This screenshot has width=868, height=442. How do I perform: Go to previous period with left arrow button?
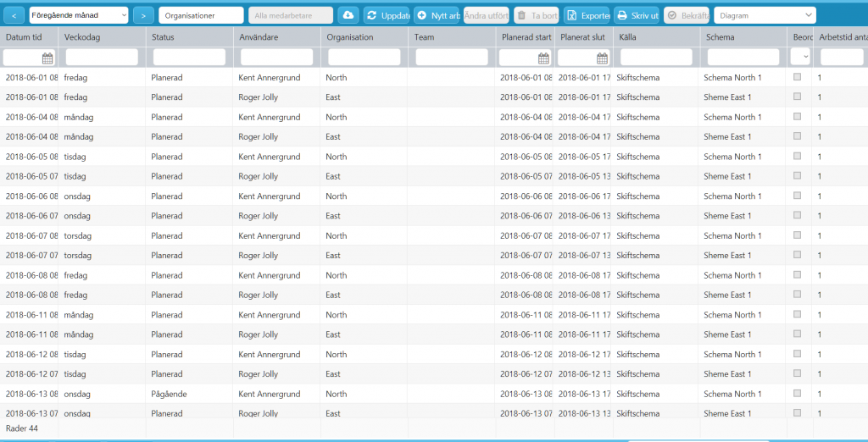[14, 15]
